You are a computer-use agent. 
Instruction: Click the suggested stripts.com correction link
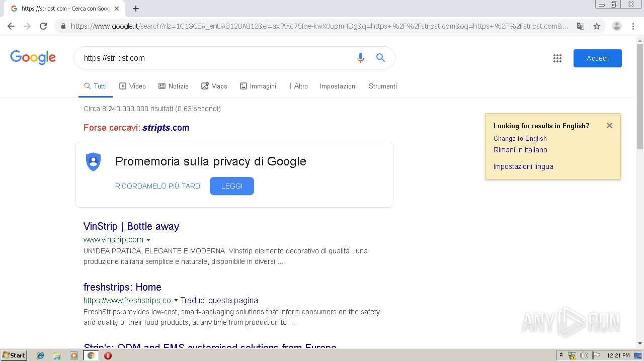[x=166, y=128]
